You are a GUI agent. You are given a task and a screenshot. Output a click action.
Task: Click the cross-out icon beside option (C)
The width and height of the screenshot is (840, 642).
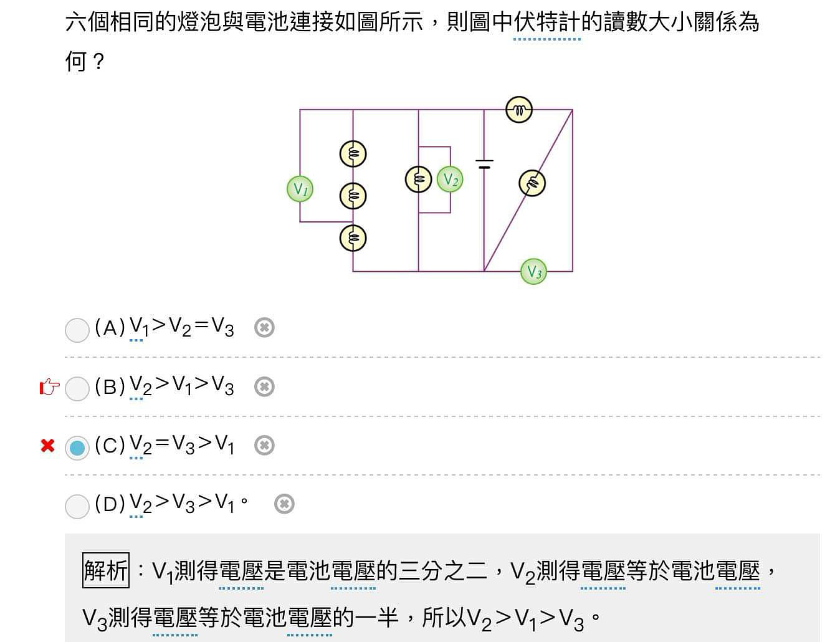click(x=264, y=445)
